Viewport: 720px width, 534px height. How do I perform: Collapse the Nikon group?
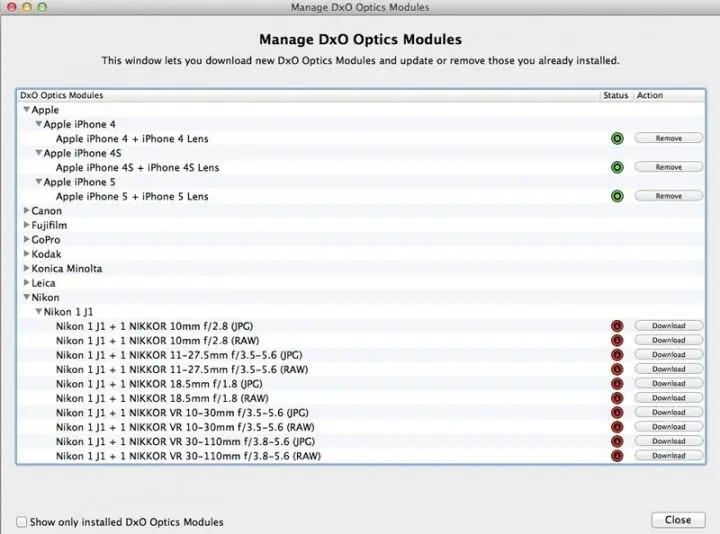[x=27, y=297]
